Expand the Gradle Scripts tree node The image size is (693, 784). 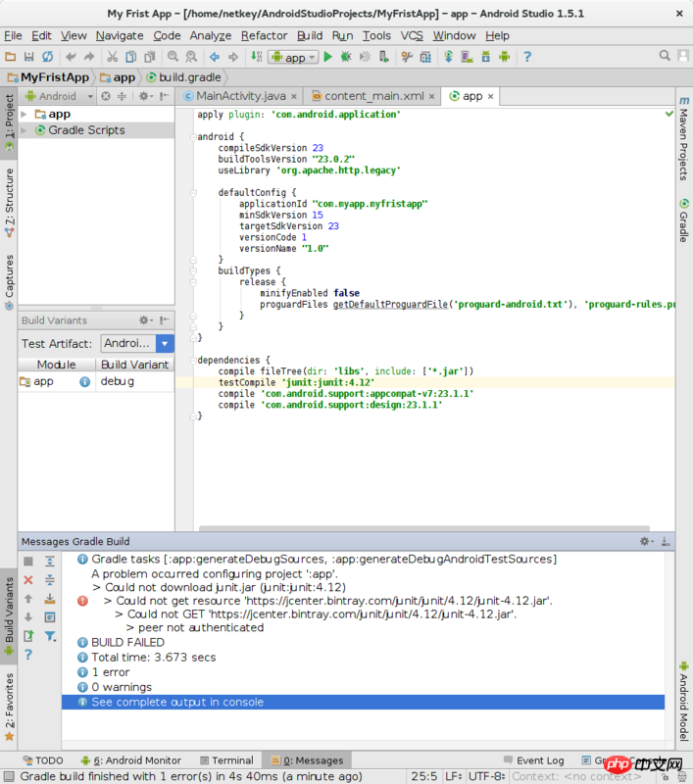(x=25, y=130)
